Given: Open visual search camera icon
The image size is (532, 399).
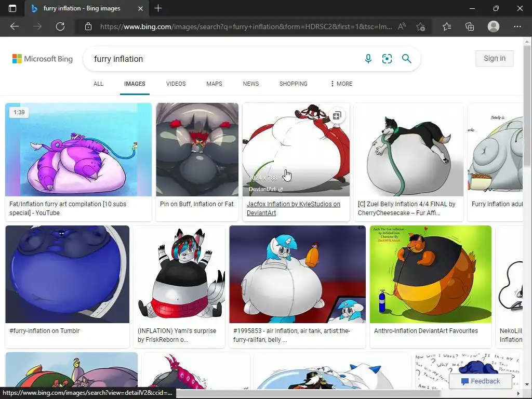Looking at the screenshot, I should point(387,59).
